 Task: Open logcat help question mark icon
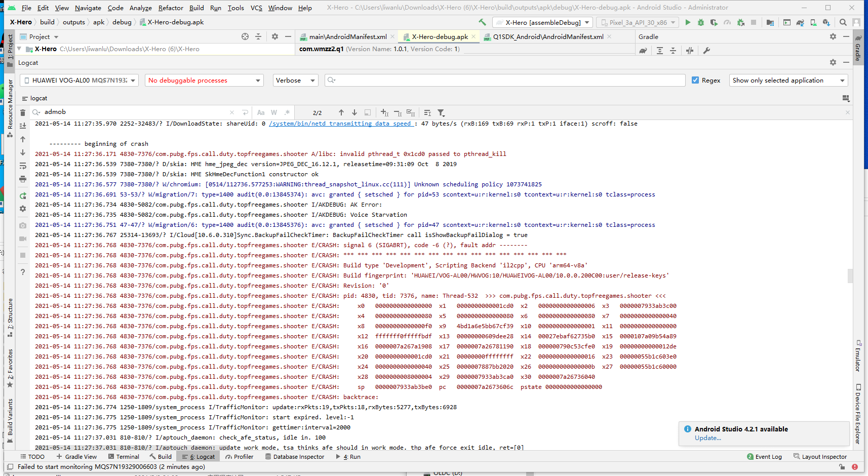(23, 272)
